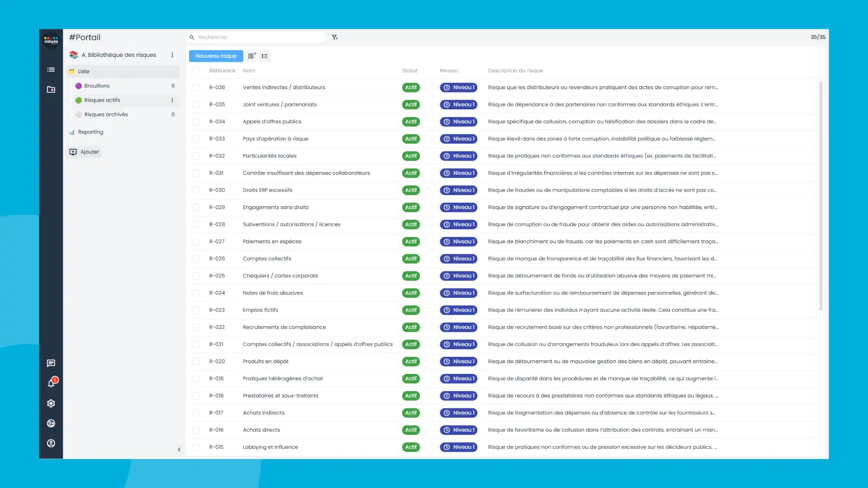Image resolution: width=868 pixels, height=488 pixels.
Task: Open the chat messages icon
Action: click(x=51, y=363)
